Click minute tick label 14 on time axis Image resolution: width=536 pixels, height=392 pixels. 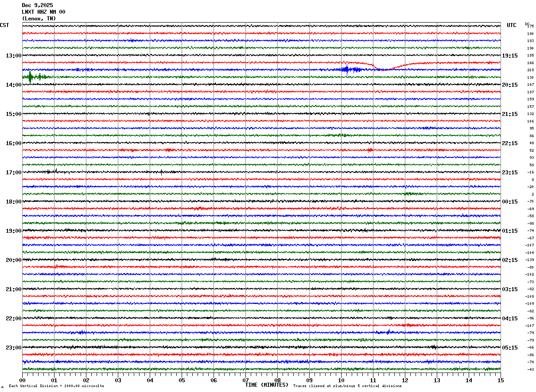[x=469, y=380]
